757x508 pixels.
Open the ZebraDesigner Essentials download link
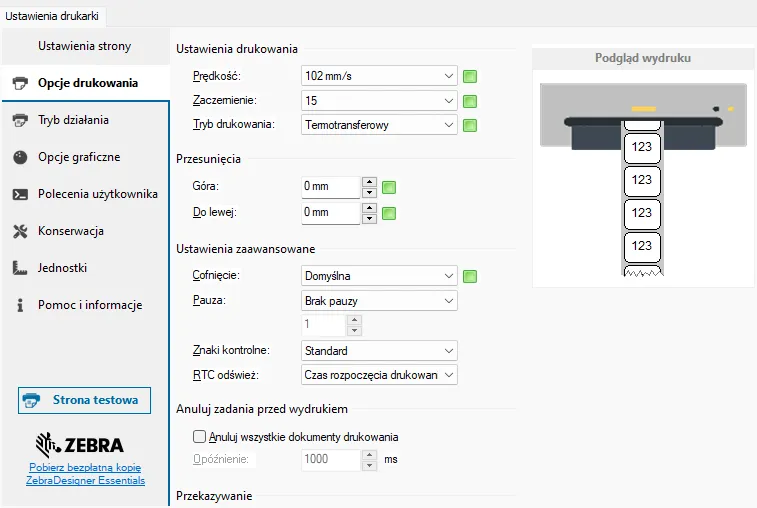pyautogui.click(x=85, y=474)
